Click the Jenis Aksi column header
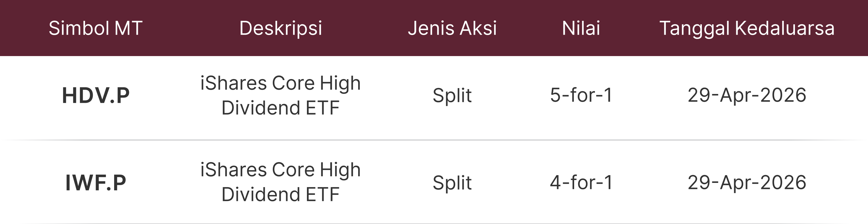The image size is (868, 224). [x=452, y=28]
